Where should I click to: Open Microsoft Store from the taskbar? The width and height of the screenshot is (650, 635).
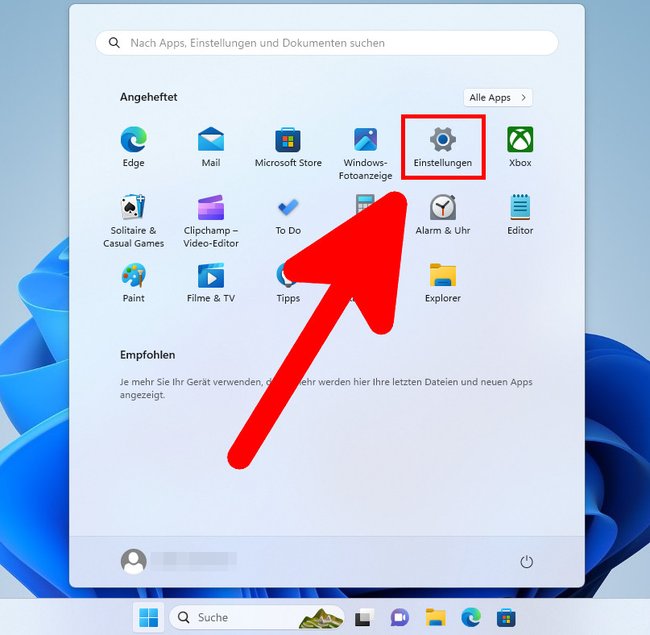tap(506, 618)
